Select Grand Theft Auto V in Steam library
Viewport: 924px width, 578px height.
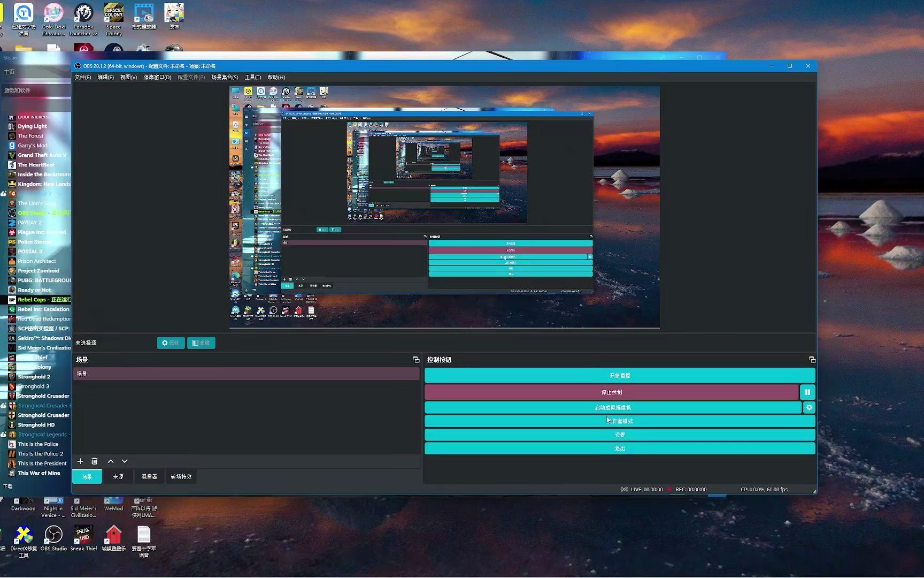point(42,155)
